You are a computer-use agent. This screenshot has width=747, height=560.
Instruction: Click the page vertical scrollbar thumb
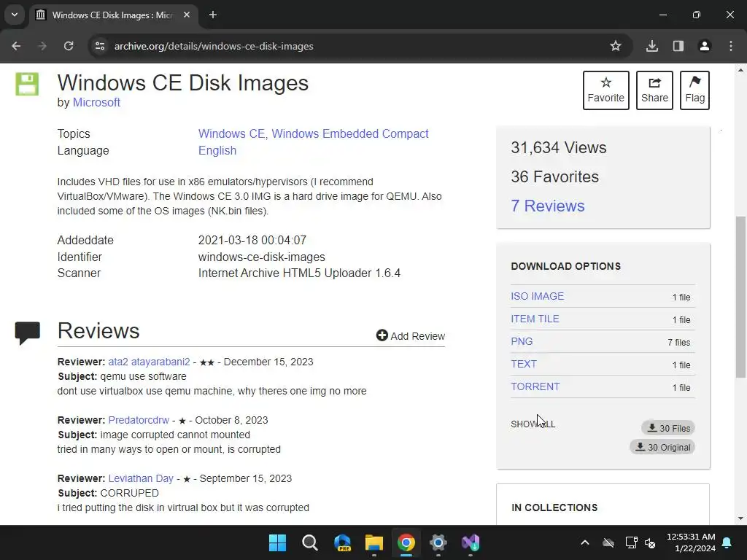pyautogui.click(x=740, y=296)
